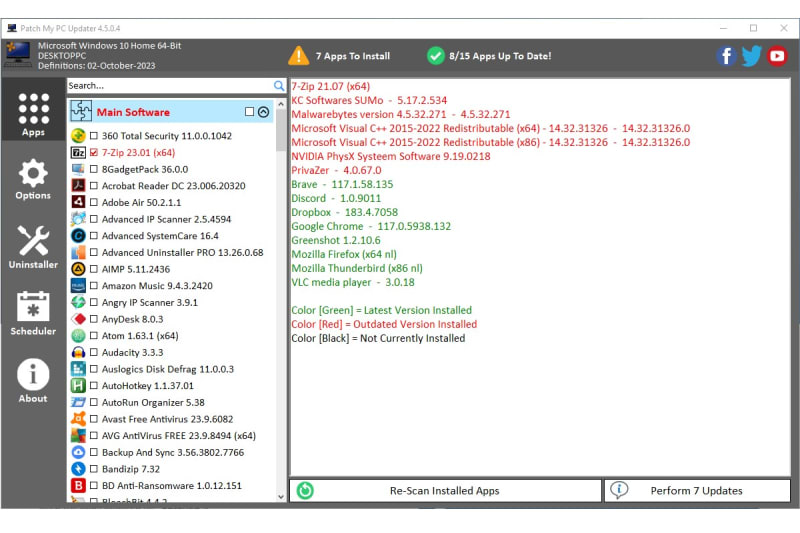The image size is (800, 533).
Task: Open the Options gear section
Action: tap(33, 179)
